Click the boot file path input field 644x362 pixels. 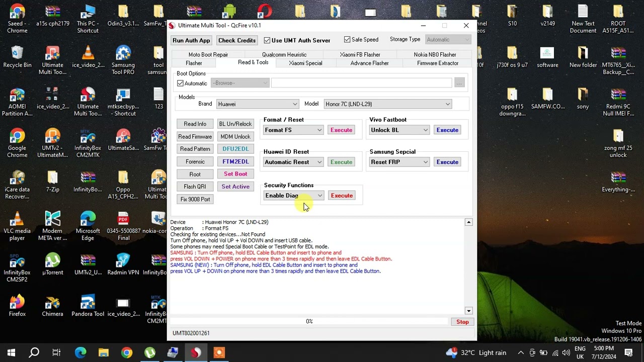(x=362, y=83)
